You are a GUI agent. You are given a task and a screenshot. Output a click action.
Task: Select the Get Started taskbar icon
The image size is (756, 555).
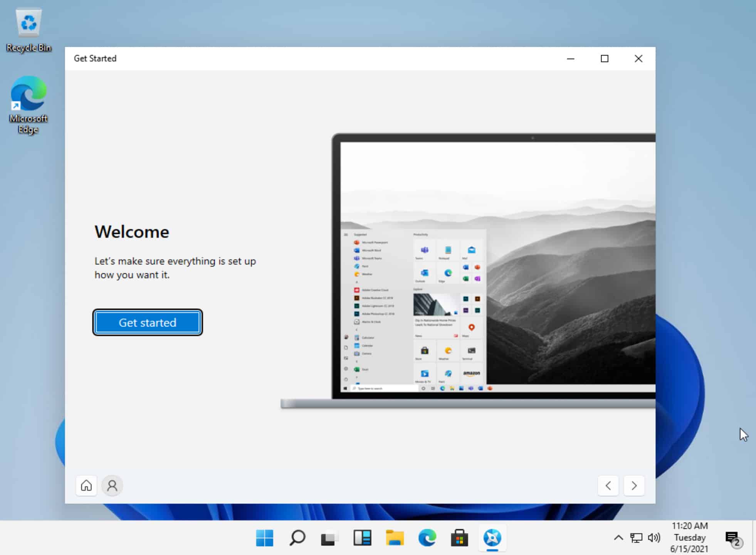pyautogui.click(x=492, y=538)
